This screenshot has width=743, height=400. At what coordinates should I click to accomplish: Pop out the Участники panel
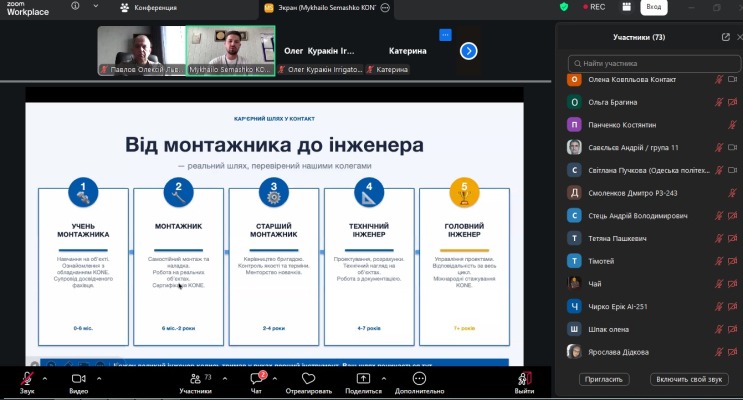725,37
